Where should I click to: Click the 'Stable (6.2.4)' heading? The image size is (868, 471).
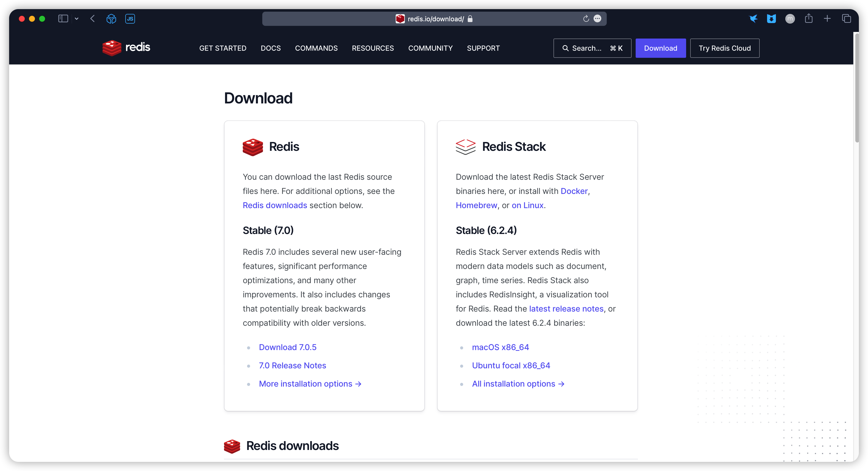pos(486,230)
